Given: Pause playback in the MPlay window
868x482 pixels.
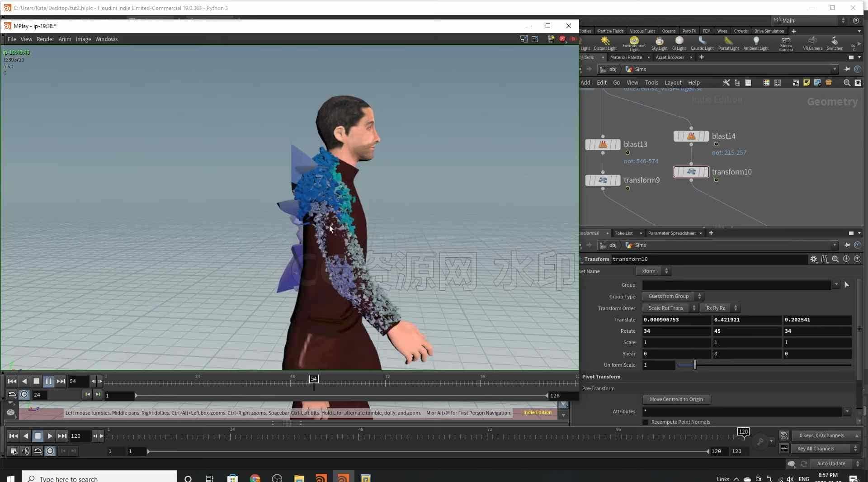Looking at the screenshot, I should 48,381.
